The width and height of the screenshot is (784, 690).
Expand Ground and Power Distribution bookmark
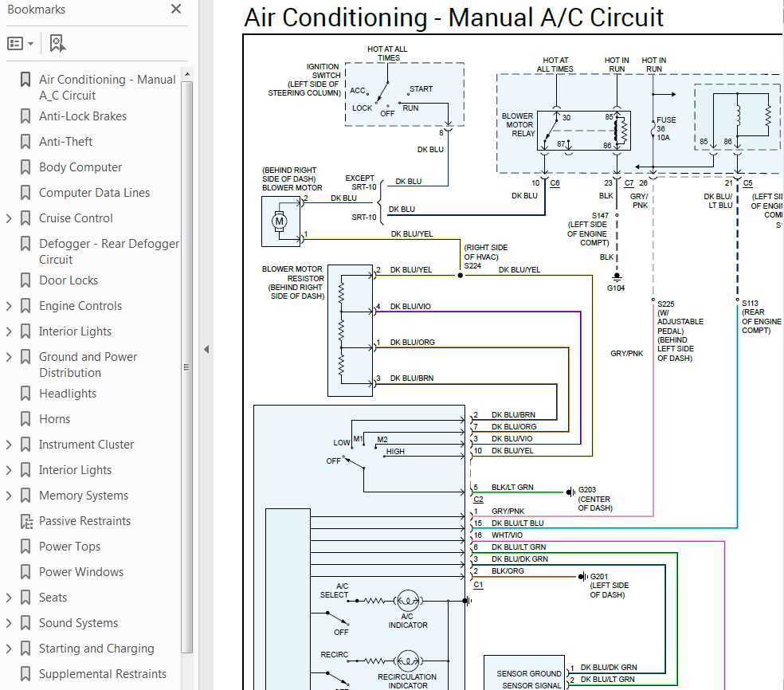[9, 356]
